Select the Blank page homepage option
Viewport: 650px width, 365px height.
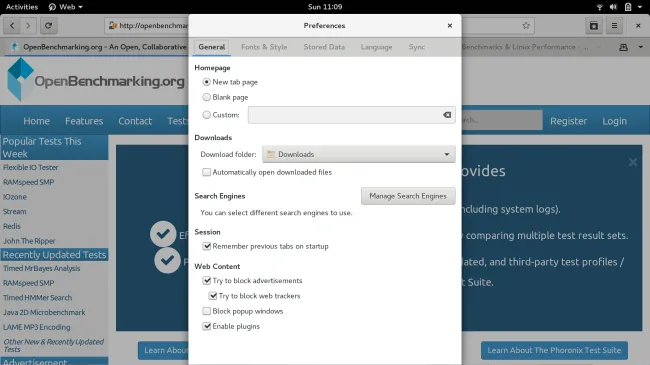coord(206,97)
